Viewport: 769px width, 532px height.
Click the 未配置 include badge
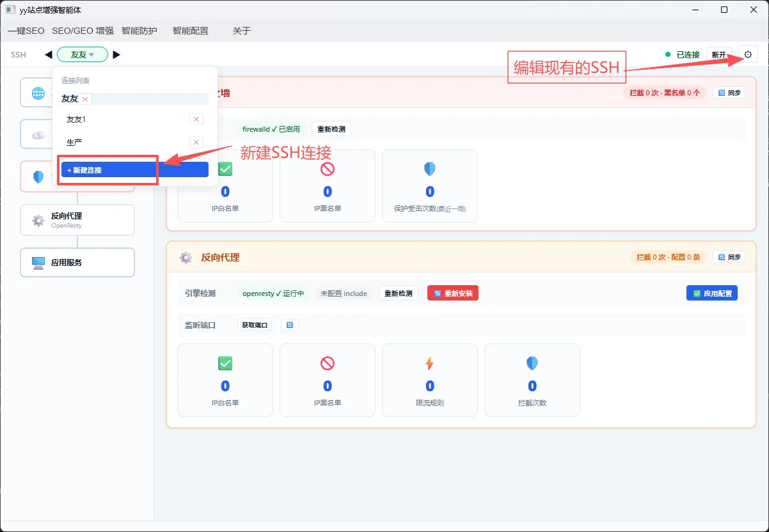coord(344,293)
